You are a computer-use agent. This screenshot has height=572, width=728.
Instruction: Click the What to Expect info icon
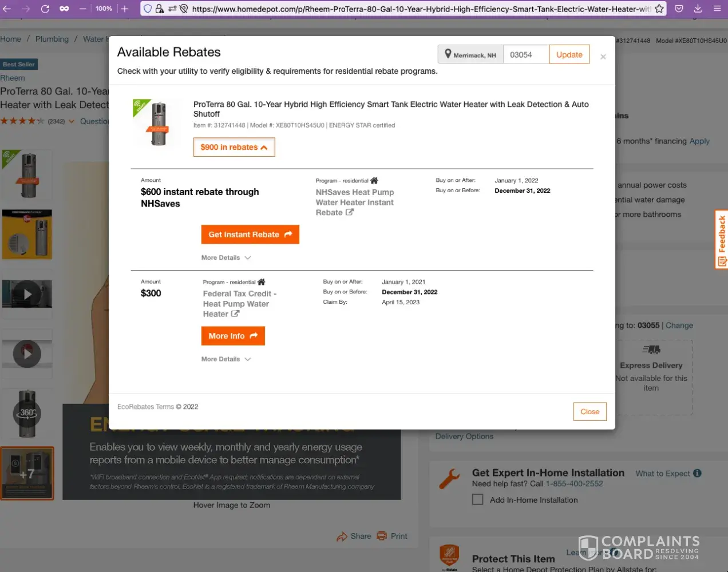tap(697, 473)
